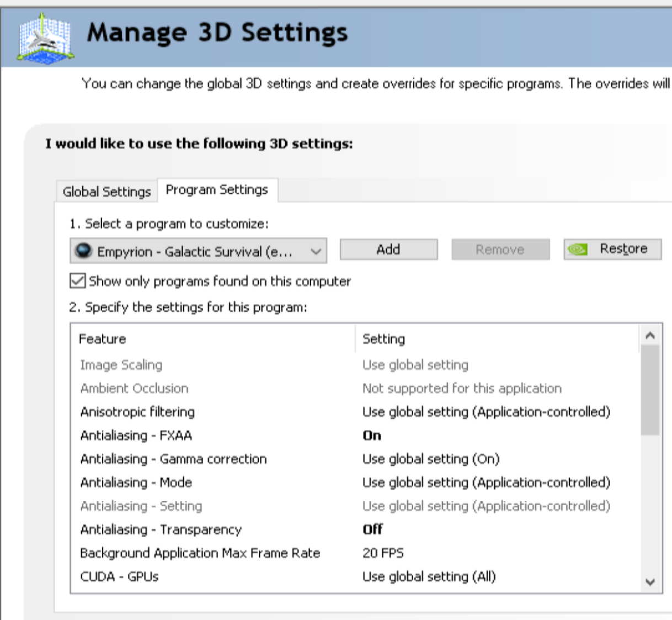672x620 pixels.
Task: Select the CUDA - GPUs row
Action: 119,577
